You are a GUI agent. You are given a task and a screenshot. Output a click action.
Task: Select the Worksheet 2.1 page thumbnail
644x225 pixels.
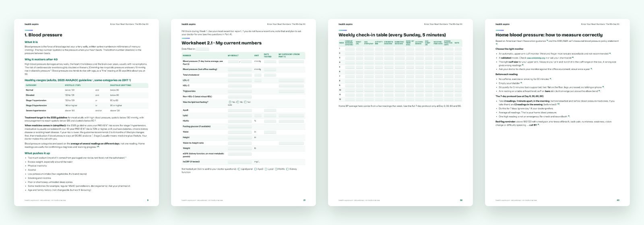click(x=244, y=112)
